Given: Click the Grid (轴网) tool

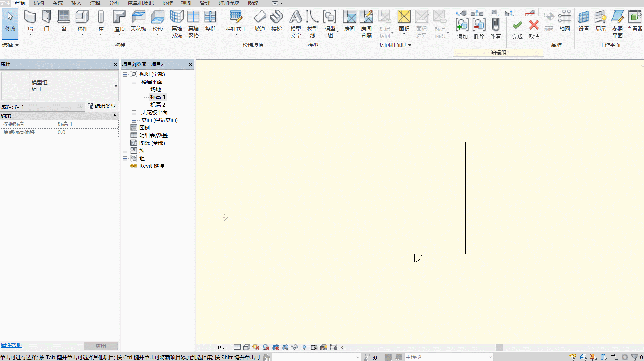Looking at the screenshot, I should point(565,21).
